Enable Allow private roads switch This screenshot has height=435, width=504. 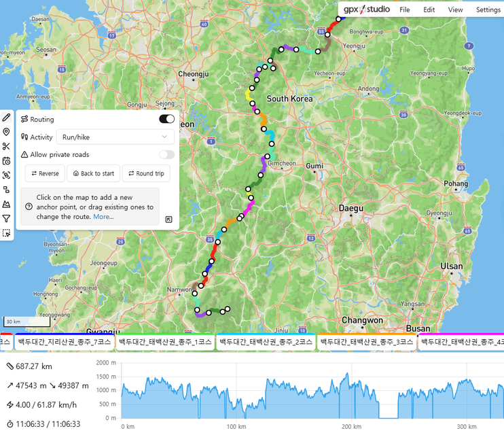(166, 155)
